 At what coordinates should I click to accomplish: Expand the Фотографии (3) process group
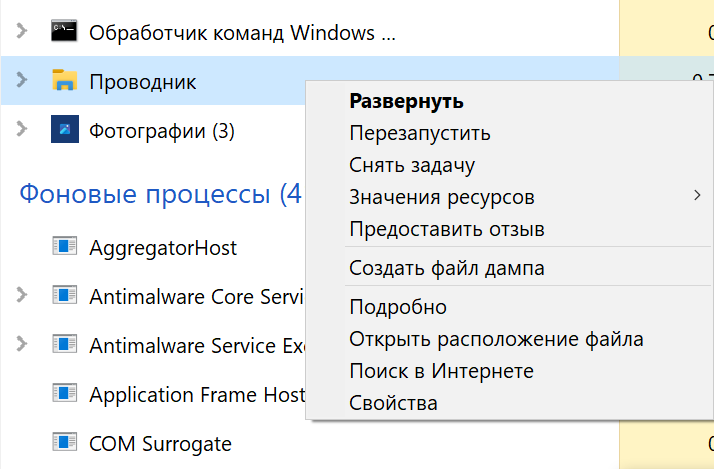22,130
